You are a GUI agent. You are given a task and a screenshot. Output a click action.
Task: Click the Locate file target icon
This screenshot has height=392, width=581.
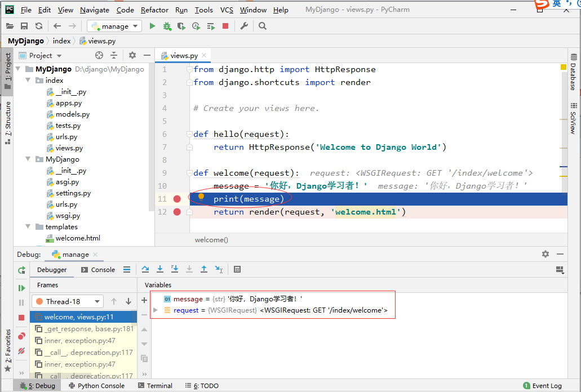tap(99, 56)
